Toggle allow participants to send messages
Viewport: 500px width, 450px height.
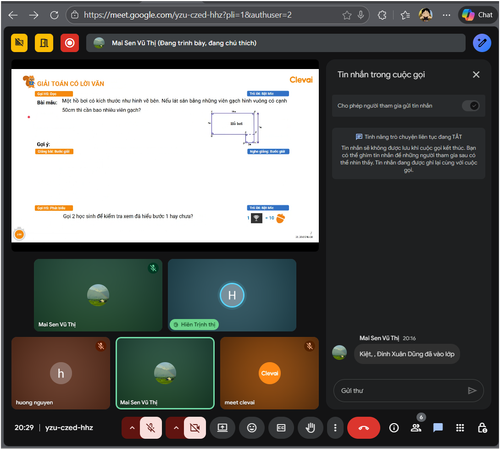click(x=471, y=106)
